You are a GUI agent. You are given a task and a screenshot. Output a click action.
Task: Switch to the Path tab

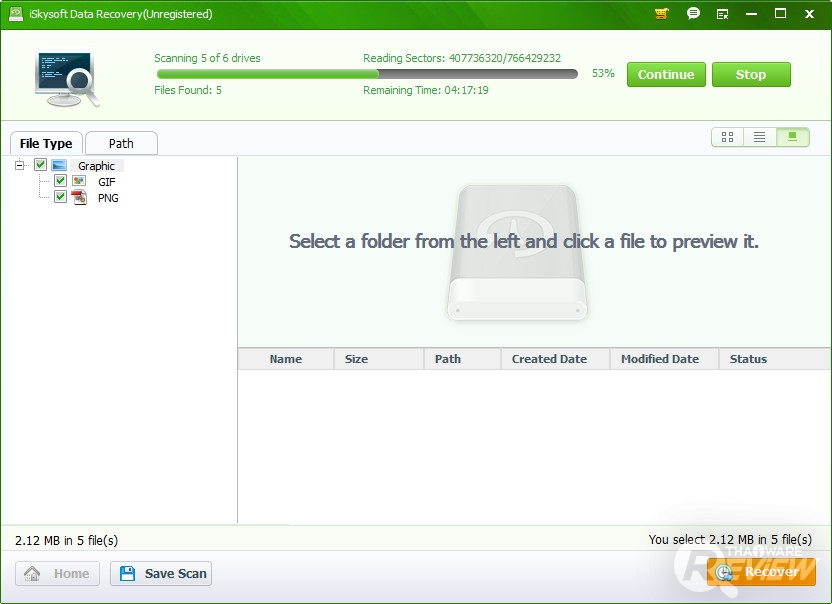coord(121,143)
